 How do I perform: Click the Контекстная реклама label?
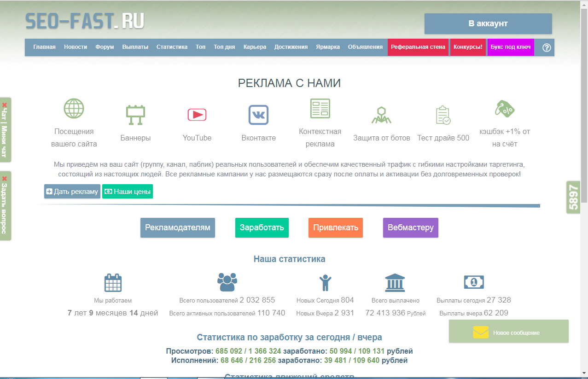(320, 138)
